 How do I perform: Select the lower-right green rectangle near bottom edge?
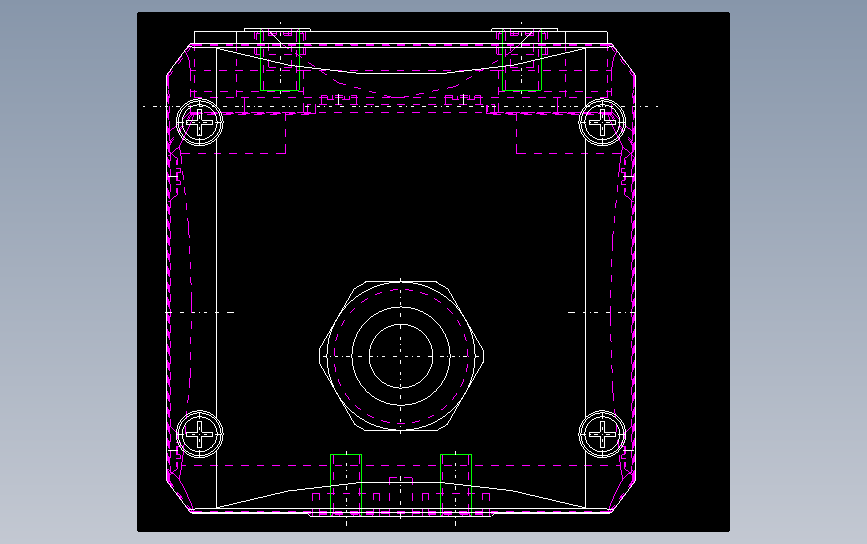tap(456, 485)
